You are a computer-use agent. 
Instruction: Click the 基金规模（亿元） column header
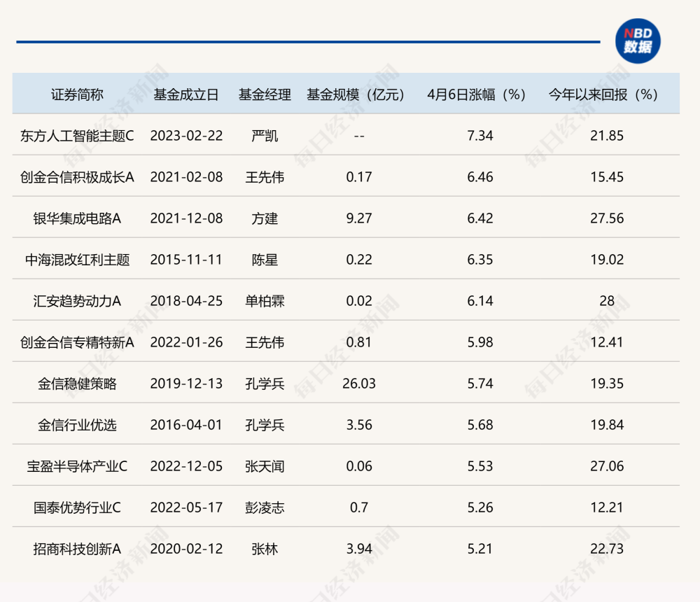[356, 94]
